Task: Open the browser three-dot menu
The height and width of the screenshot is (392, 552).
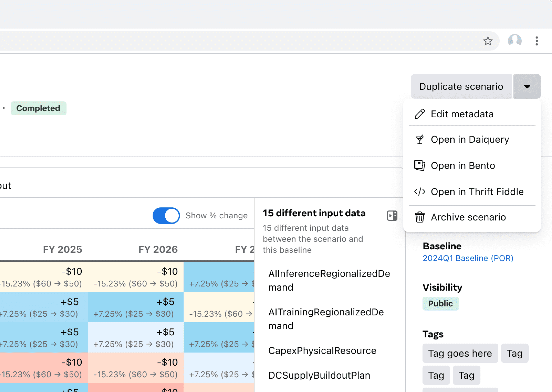Action: [x=536, y=41]
